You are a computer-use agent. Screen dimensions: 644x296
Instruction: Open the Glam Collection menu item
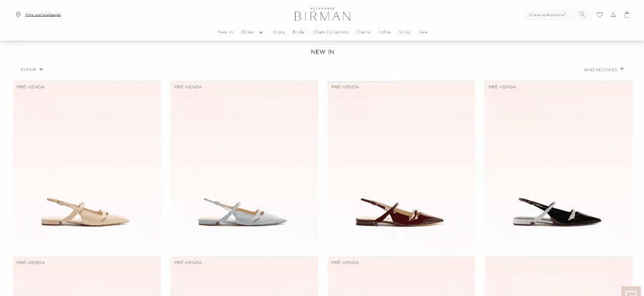coord(331,32)
